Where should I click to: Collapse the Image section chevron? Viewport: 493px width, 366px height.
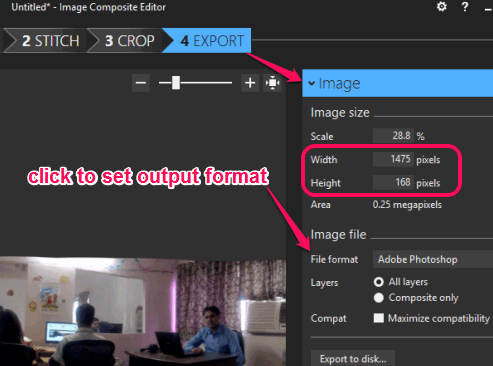pyautogui.click(x=312, y=83)
